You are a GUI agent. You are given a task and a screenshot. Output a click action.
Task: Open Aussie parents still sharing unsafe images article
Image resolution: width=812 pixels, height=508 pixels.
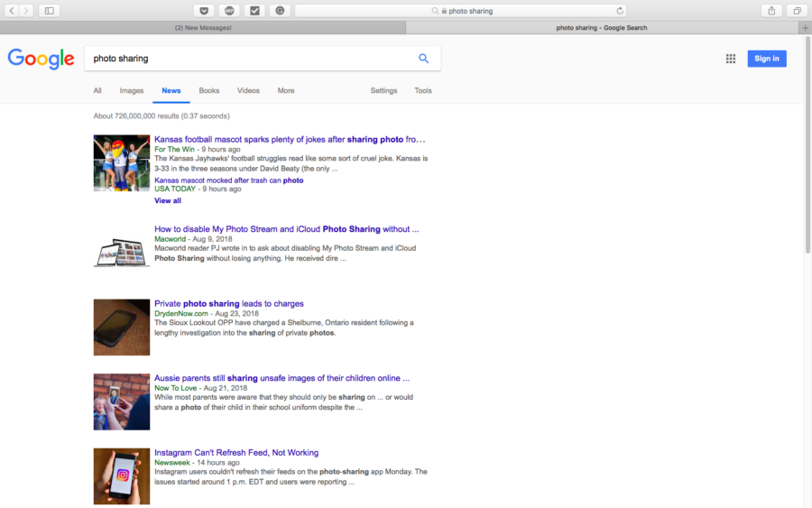pos(281,378)
